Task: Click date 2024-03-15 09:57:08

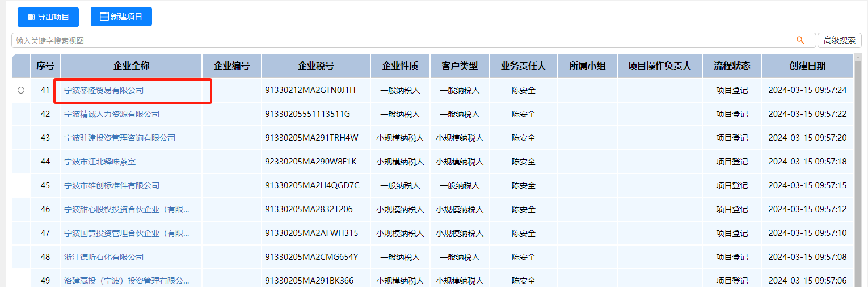Action: click(807, 257)
